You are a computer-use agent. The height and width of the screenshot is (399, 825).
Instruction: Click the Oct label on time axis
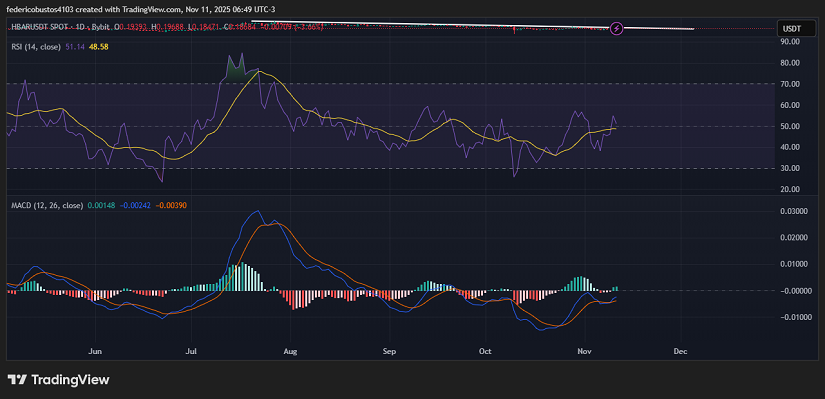(485, 351)
